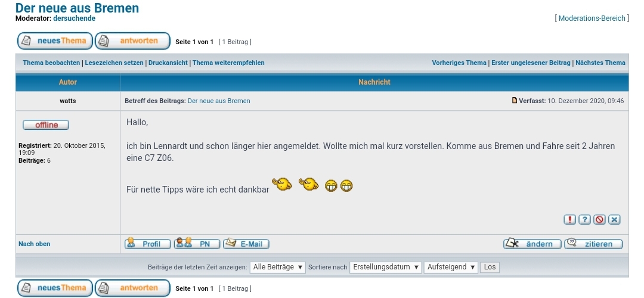Viewport: 644px width, 298px height.
Task: Click the blue X delete post icon
Action: click(x=615, y=219)
